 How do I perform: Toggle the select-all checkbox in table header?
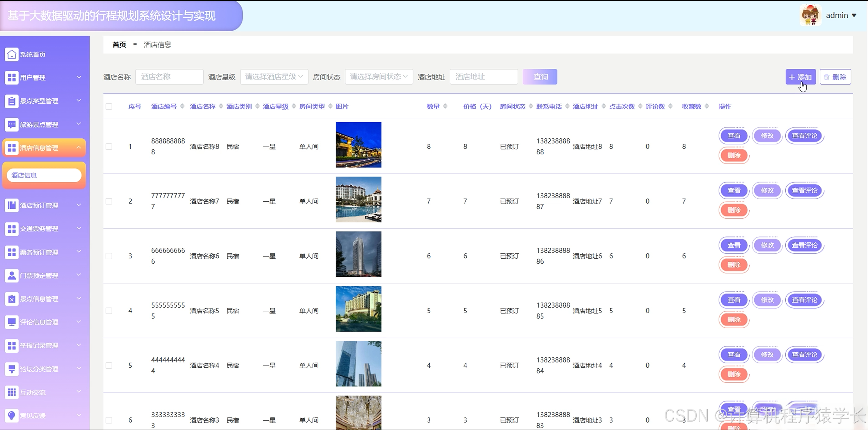pos(109,107)
